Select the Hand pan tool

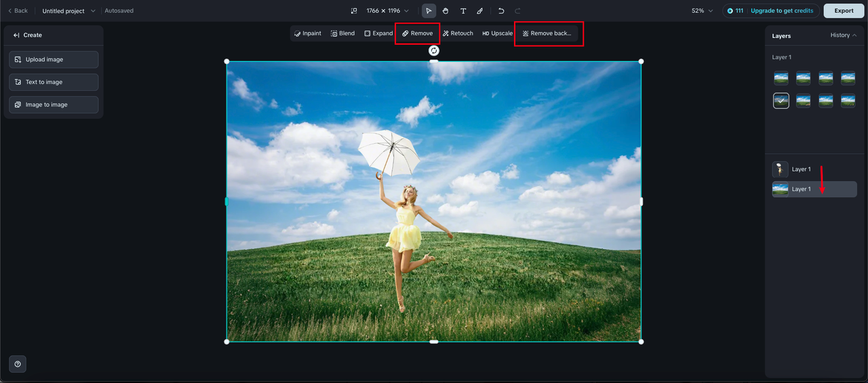tap(446, 11)
